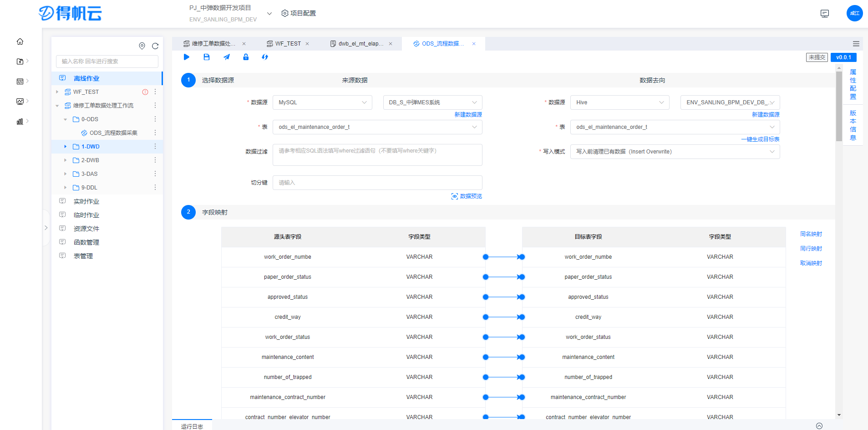The image size is (868, 430).
Task: Click 取消映射 link
Action: click(811, 263)
